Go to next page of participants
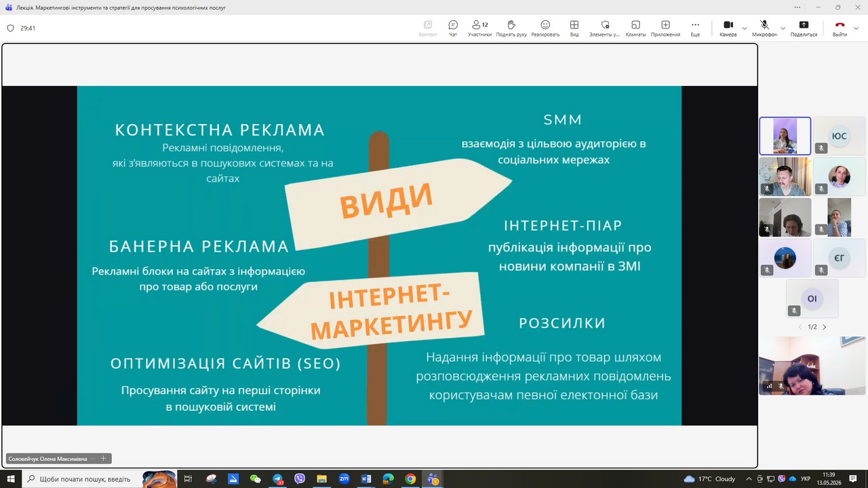 [x=825, y=327]
